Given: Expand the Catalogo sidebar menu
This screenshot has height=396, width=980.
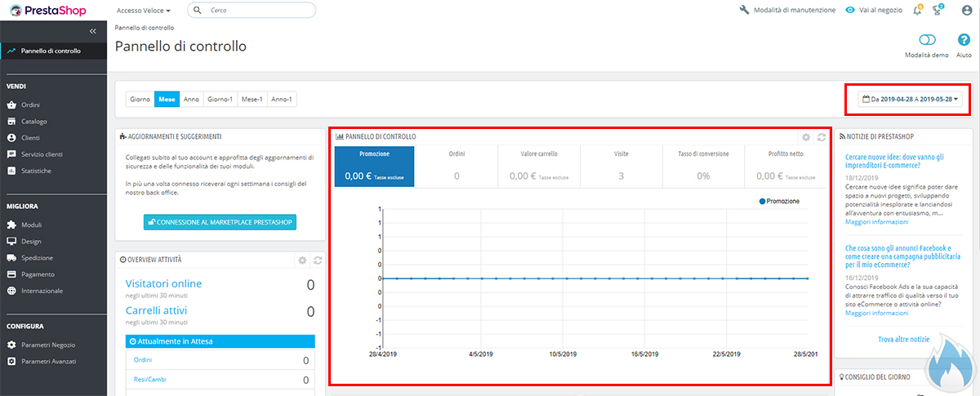Looking at the screenshot, I should [x=34, y=122].
